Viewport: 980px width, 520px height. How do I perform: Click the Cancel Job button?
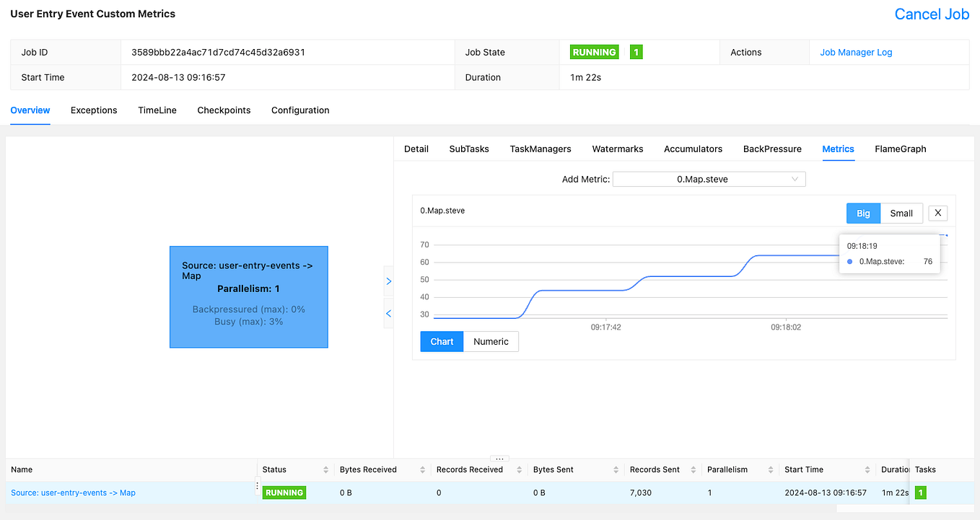tap(932, 14)
